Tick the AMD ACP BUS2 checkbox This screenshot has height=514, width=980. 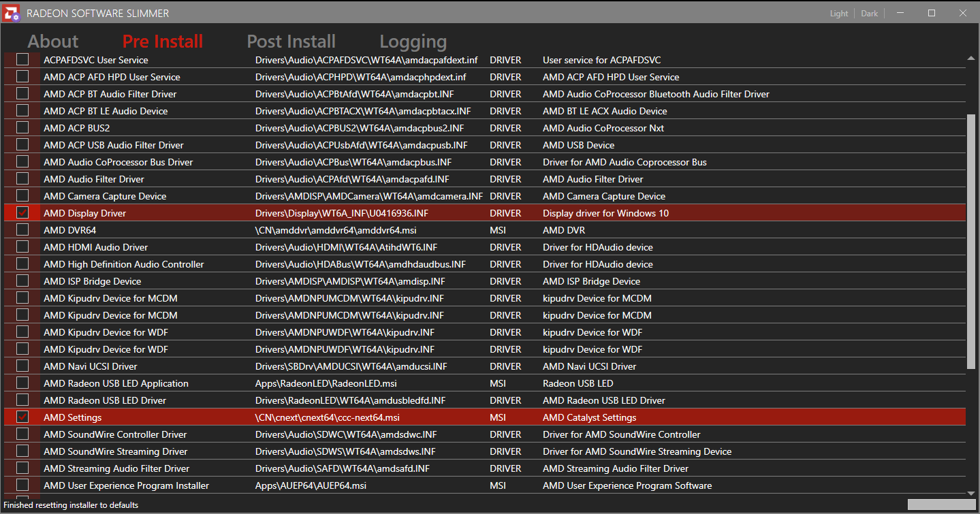pos(22,127)
